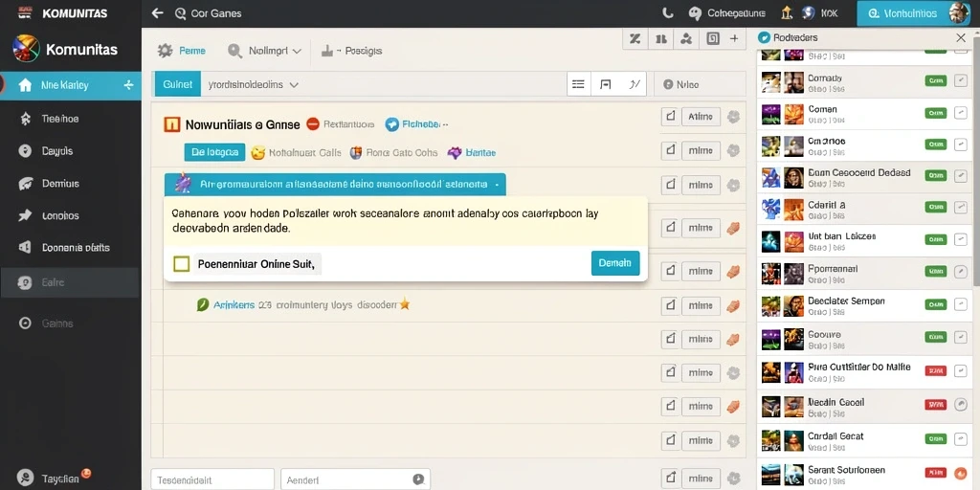980x490 pixels.
Task: Click the blue Ficheae icon
Action: (x=391, y=124)
